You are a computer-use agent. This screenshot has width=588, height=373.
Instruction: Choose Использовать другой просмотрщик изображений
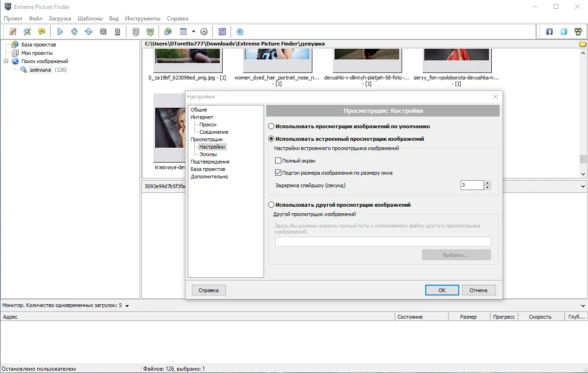click(271, 204)
